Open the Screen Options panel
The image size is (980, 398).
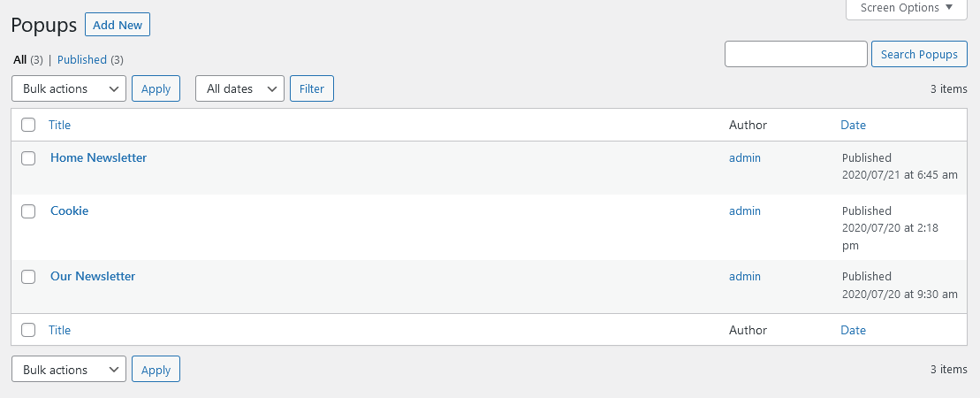click(907, 8)
